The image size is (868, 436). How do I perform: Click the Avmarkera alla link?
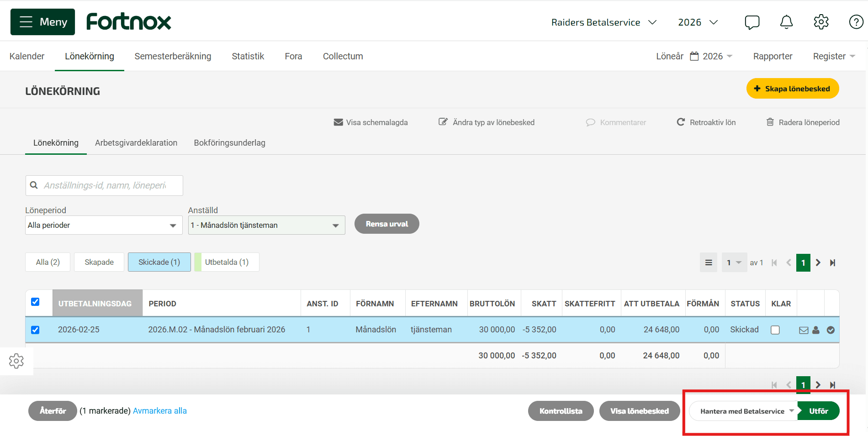pyautogui.click(x=160, y=411)
